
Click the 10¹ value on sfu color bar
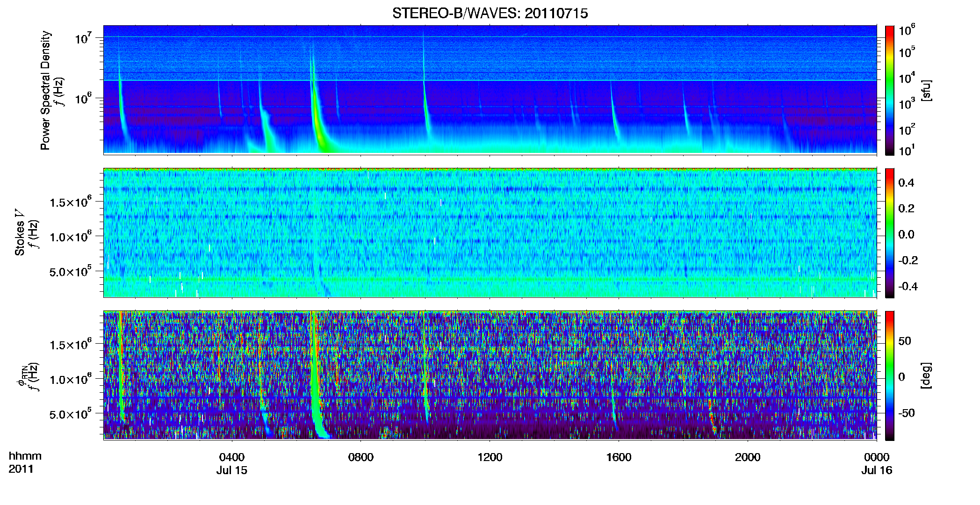(907, 151)
